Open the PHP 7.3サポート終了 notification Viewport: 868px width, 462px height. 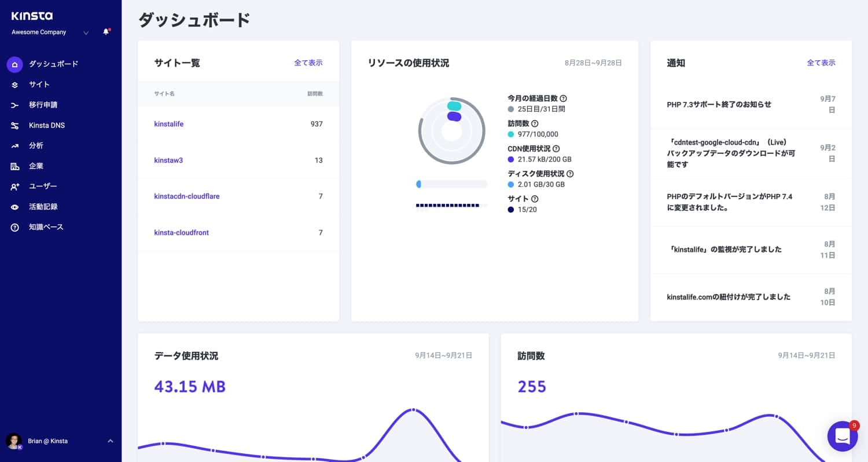(719, 105)
